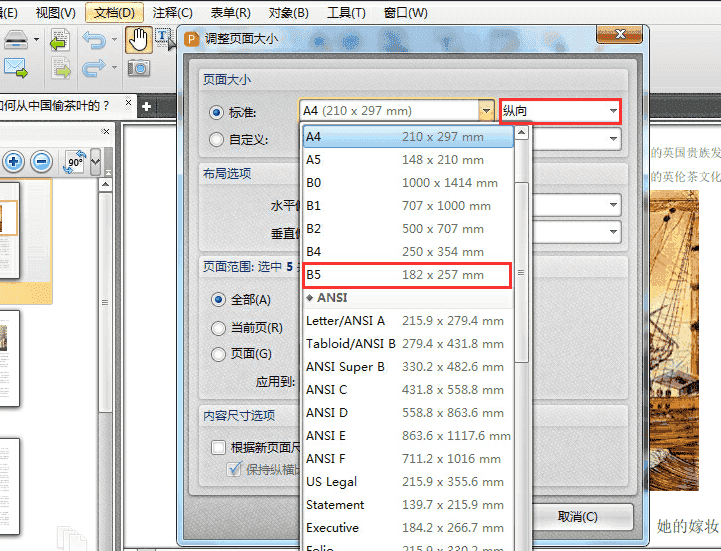
Task: Click the Undo arrow icon
Action: pyautogui.click(x=94, y=41)
